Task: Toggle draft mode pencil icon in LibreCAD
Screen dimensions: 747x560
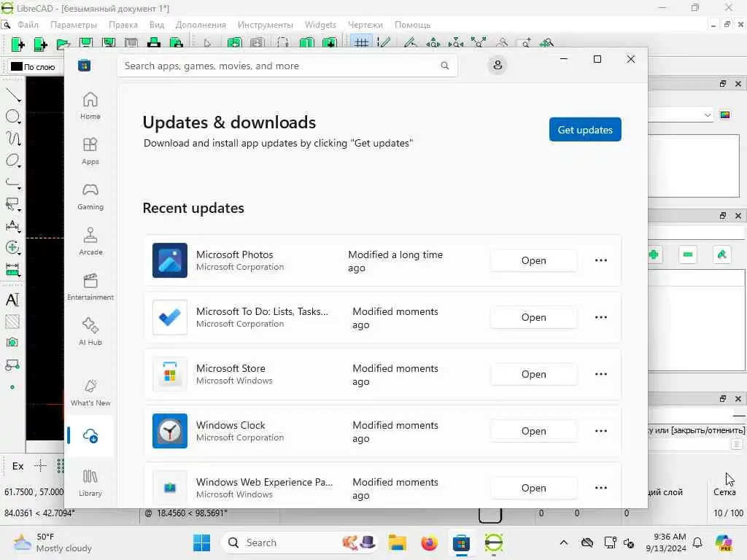Action: pyautogui.click(x=384, y=43)
